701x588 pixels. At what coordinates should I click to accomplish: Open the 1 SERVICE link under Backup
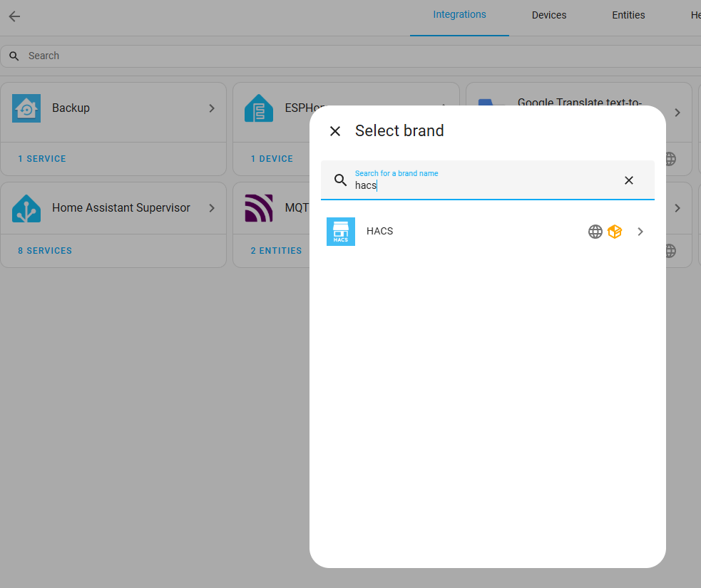[42, 159]
